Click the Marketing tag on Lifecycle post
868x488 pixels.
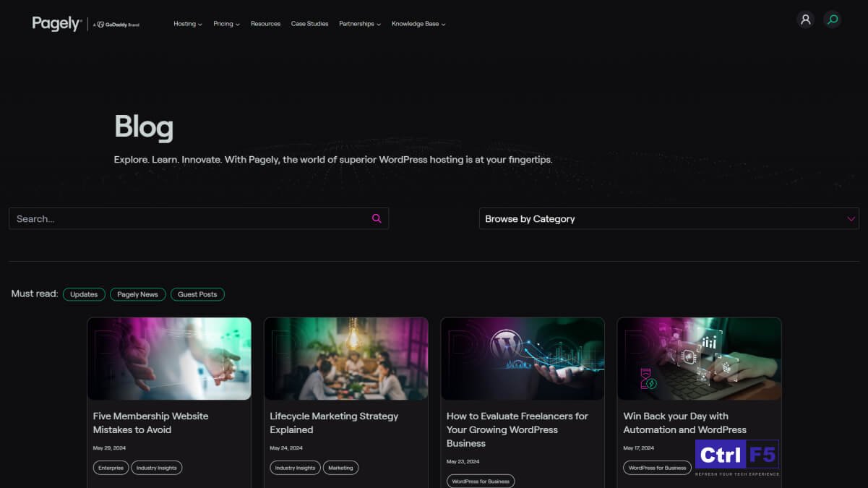(x=340, y=468)
